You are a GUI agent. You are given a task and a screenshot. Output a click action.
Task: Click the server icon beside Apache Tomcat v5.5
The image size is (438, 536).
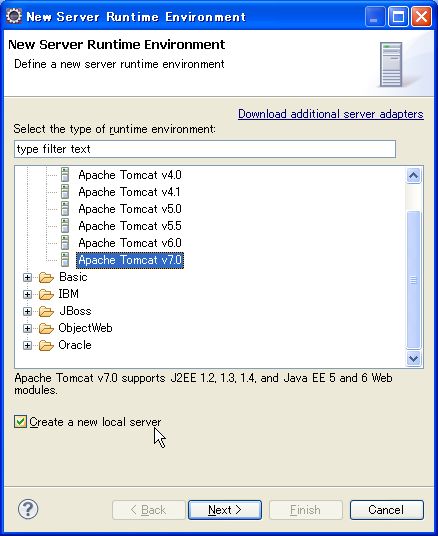(65, 226)
